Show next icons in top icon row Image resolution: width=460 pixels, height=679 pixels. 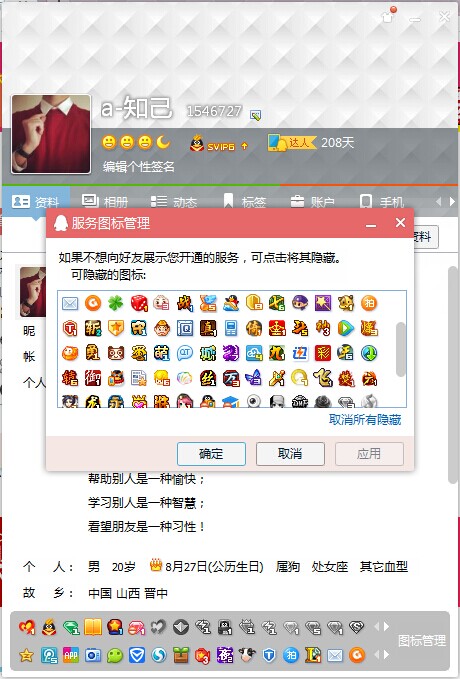(x=386, y=626)
